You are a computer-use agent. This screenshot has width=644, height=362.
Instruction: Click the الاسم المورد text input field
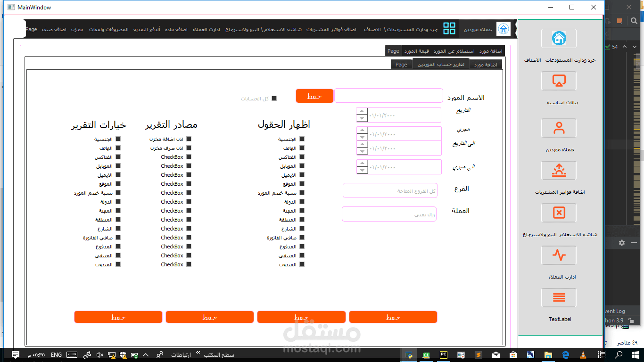388,95
